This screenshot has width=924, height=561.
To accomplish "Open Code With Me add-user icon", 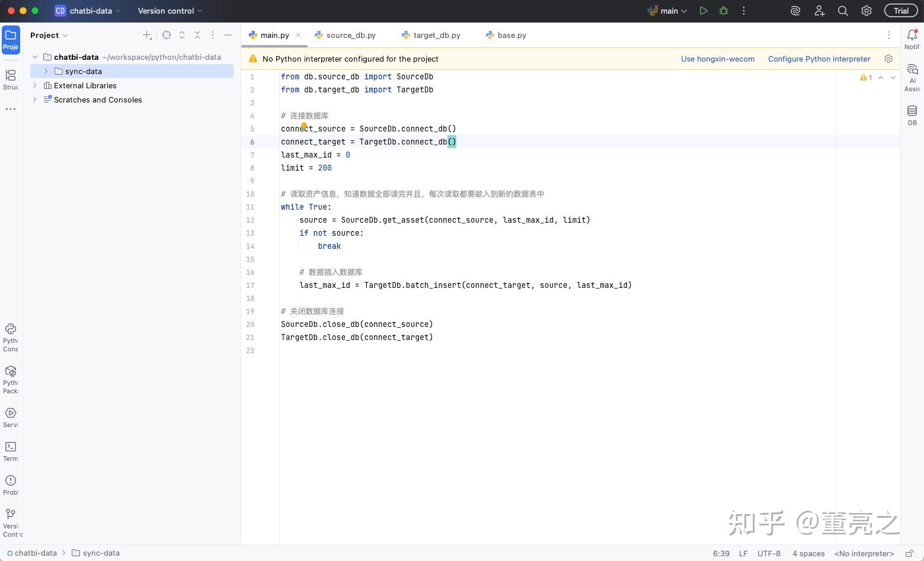I will (819, 11).
